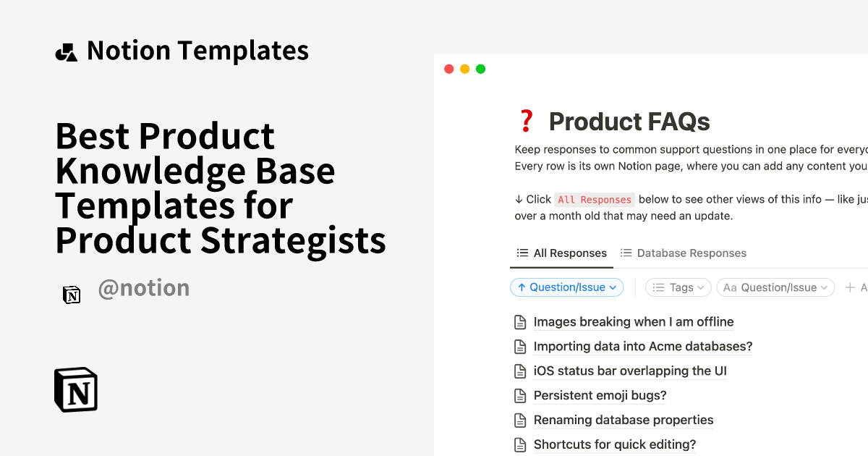Click the large Notion N logo
The height and width of the screenshot is (456, 868).
point(75,389)
